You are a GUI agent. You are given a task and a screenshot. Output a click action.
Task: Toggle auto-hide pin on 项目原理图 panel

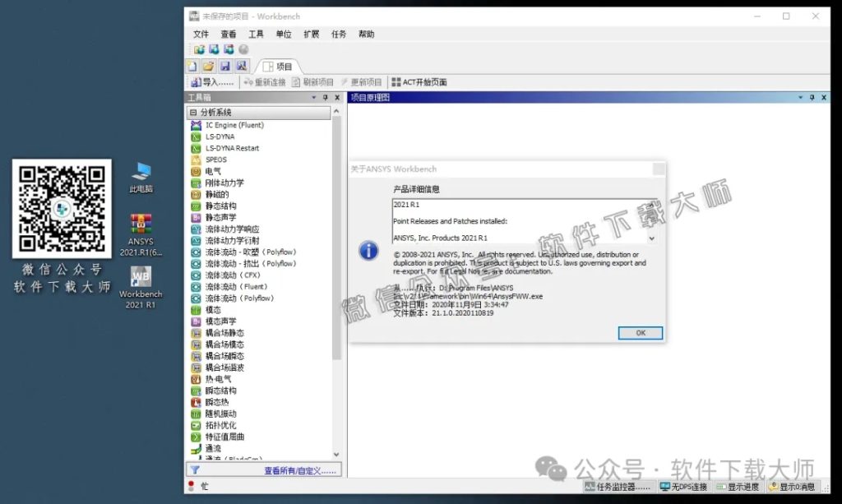click(x=812, y=97)
